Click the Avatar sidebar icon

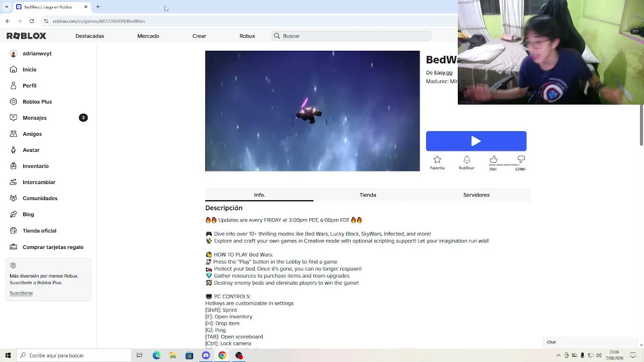[13, 150]
